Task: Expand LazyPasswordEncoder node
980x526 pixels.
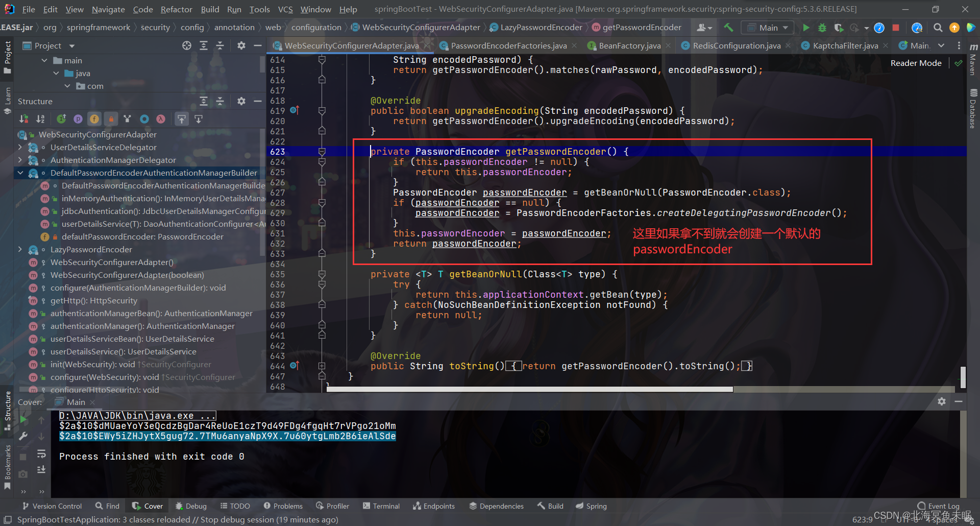Action: (20, 249)
